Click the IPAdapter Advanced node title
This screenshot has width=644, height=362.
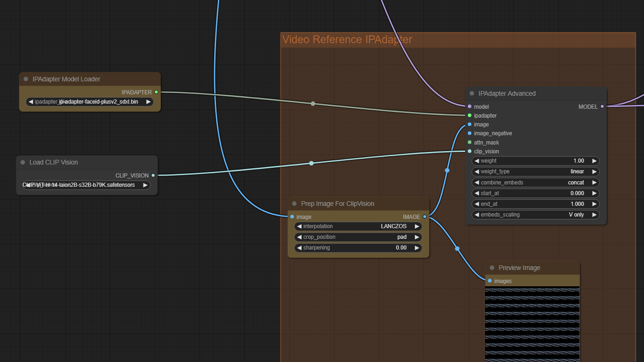coord(507,93)
